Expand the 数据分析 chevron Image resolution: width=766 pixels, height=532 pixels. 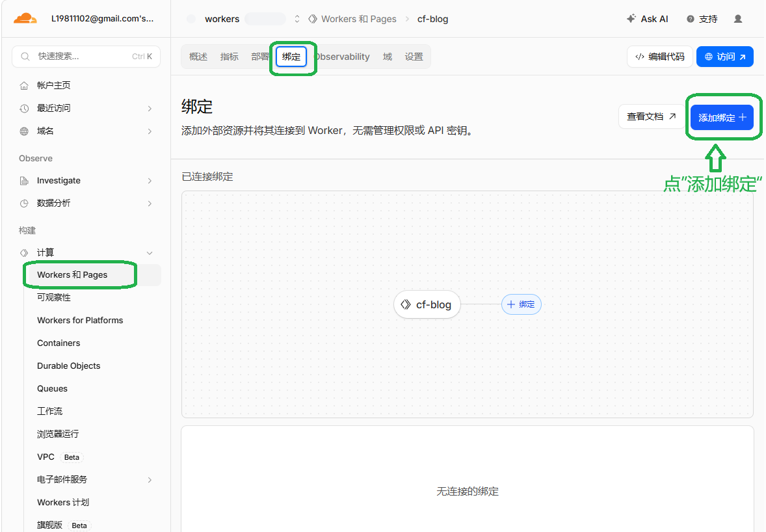(x=150, y=203)
